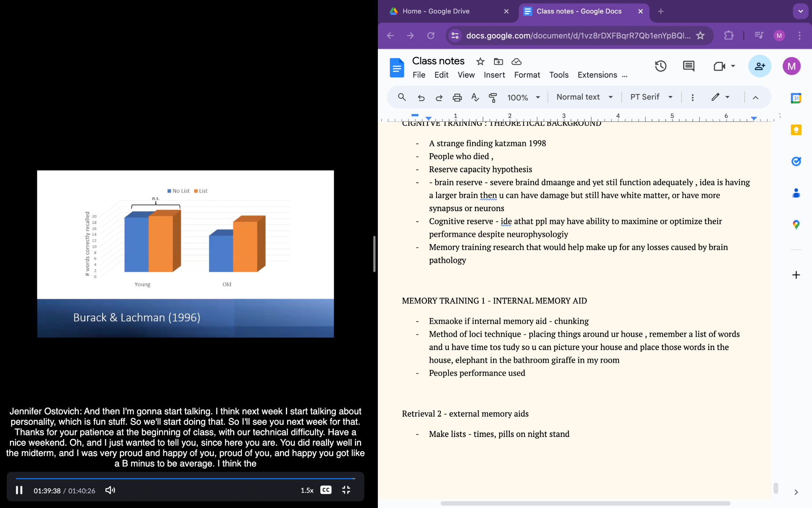
Task: Print the document using printer icon
Action: (x=457, y=97)
